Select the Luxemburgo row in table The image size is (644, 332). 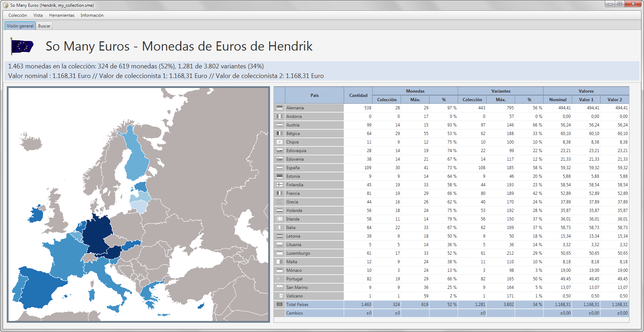pos(298,253)
